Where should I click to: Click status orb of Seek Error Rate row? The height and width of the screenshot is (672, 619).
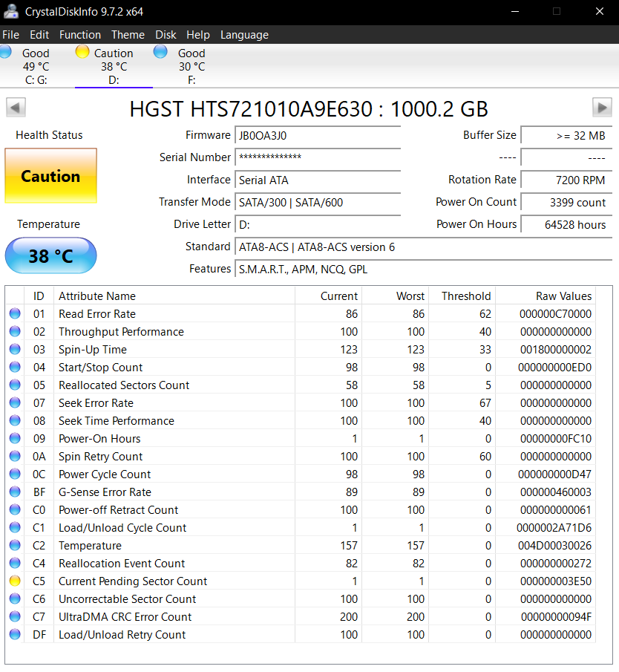pos(15,403)
